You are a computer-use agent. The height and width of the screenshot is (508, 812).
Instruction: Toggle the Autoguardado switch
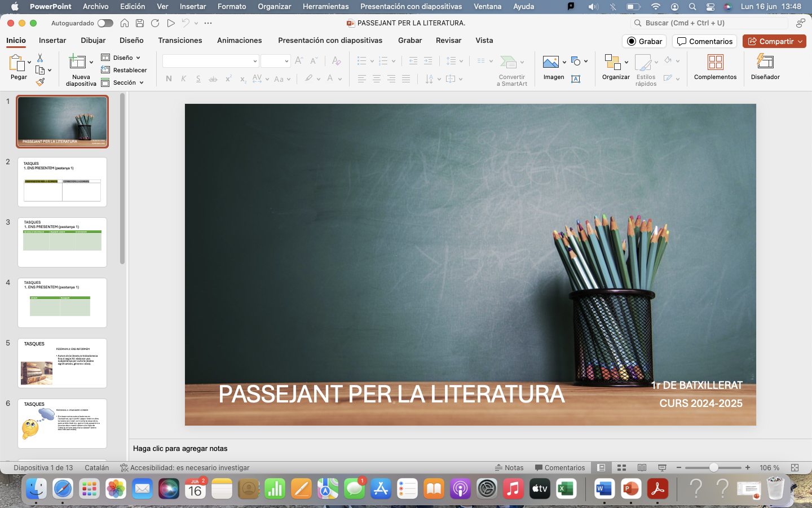click(x=105, y=23)
